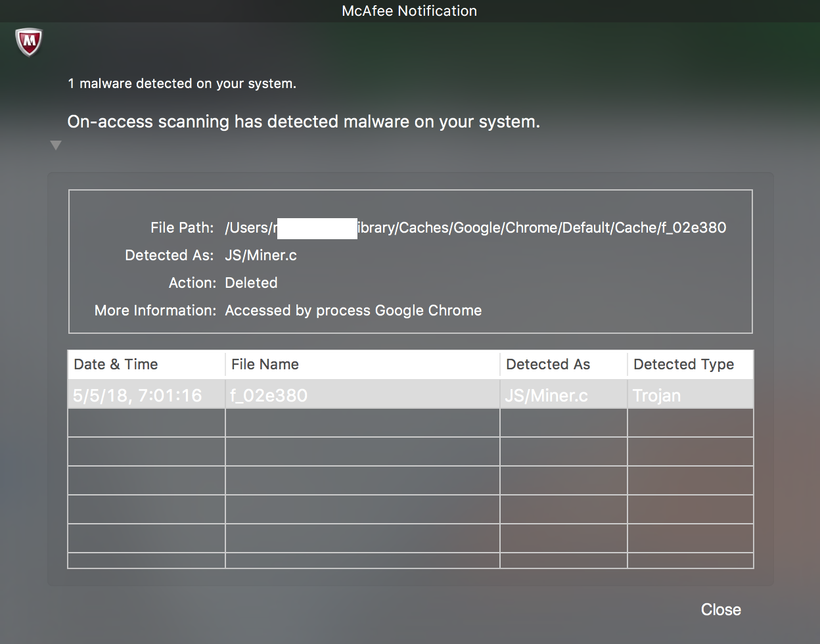This screenshot has width=820, height=644.
Task: Sort by File Name column header
Action: click(x=362, y=364)
